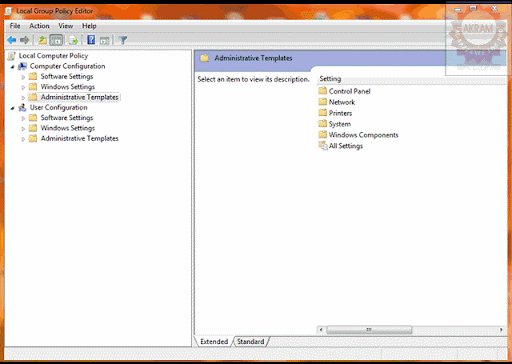Click the blue Help toolbar icon

coord(91,40)
